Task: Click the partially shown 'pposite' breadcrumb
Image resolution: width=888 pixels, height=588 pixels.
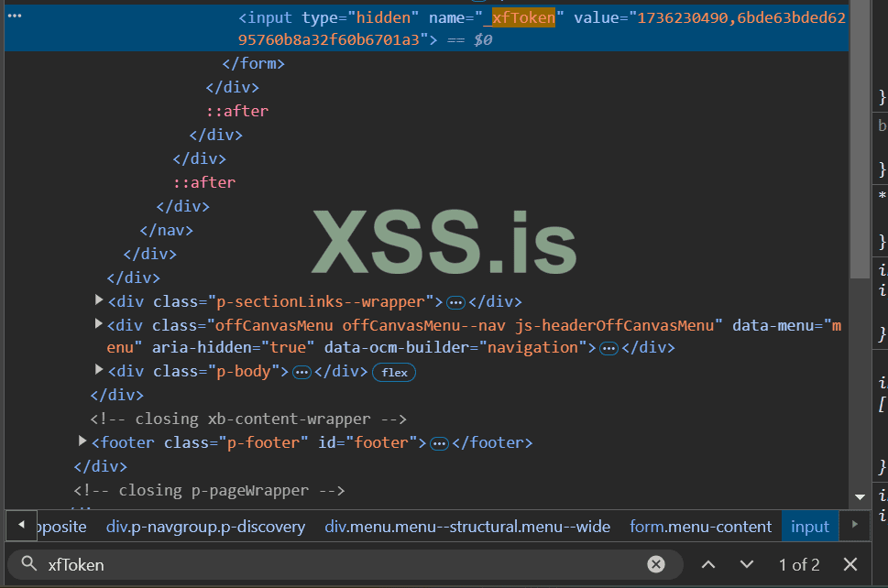Action: [61, 527]
